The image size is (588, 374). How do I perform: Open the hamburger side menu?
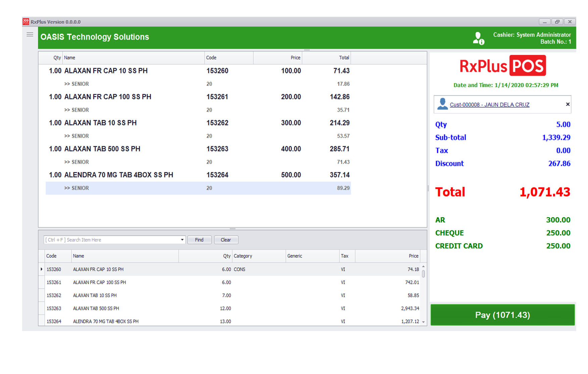pyautogui.click(x=30, y=35)
